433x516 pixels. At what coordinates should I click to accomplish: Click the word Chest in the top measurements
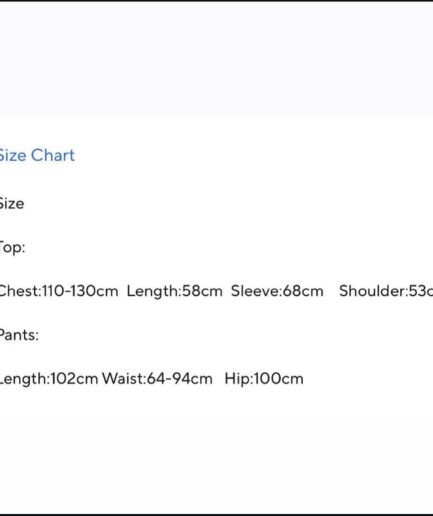[x=19, y=291]
